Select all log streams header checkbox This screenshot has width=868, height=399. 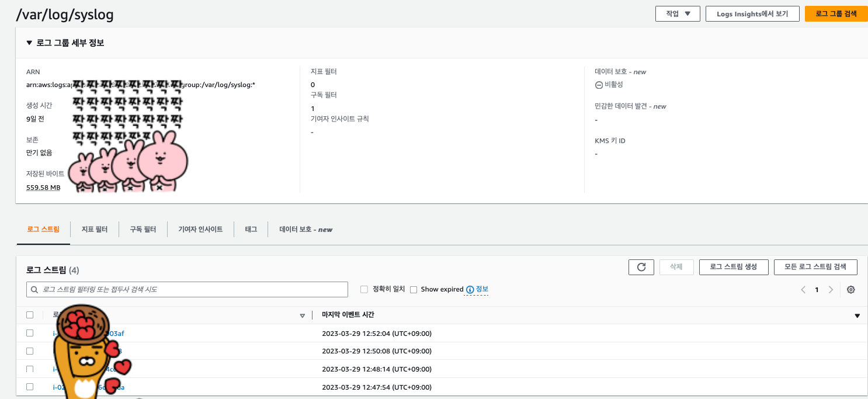click(x=30, y=315)
